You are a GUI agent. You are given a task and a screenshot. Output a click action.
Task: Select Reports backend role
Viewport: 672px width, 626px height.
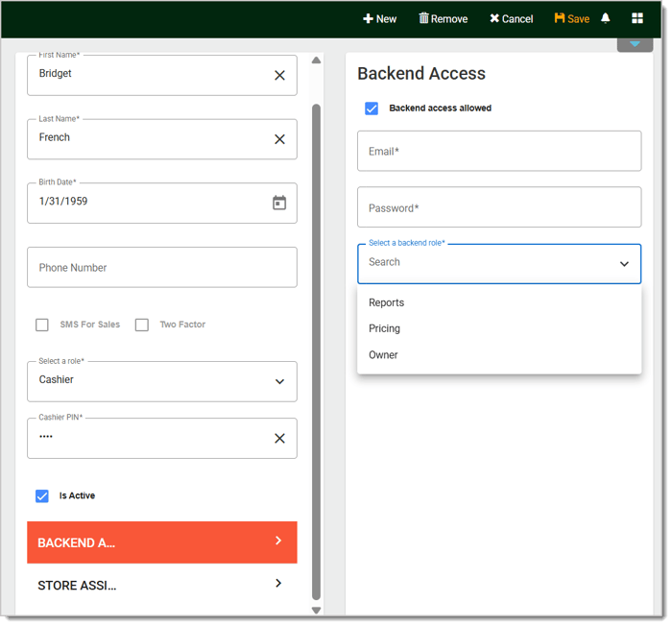coord(499,302)
